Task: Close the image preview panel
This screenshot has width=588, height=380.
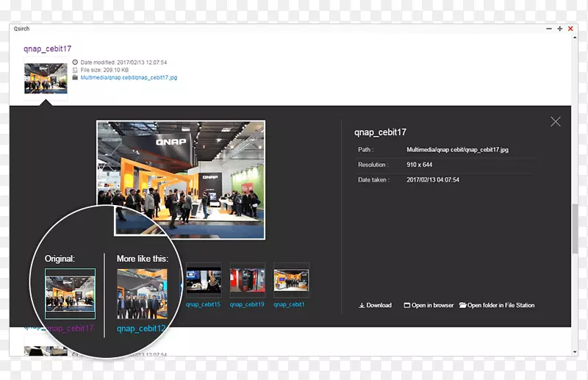Action: pos(555,121)
